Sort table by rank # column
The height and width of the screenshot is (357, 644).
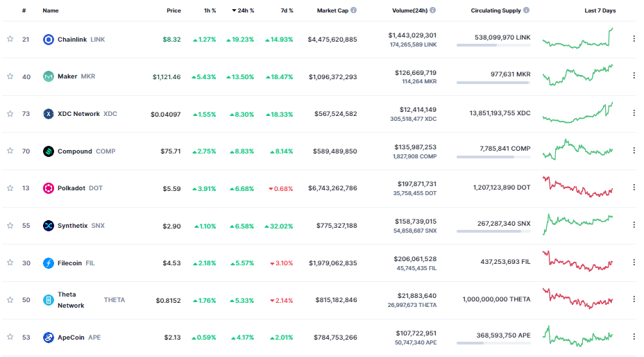24,10
